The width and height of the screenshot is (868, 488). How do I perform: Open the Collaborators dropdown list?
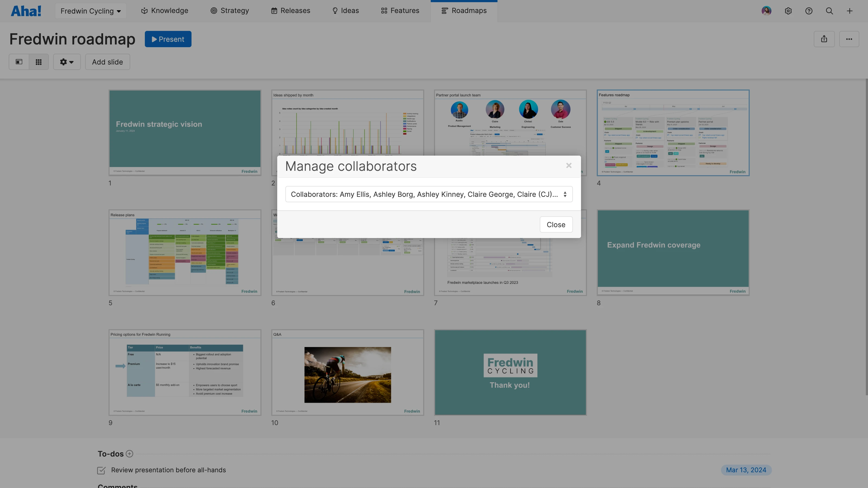click(x=429, y=194)
